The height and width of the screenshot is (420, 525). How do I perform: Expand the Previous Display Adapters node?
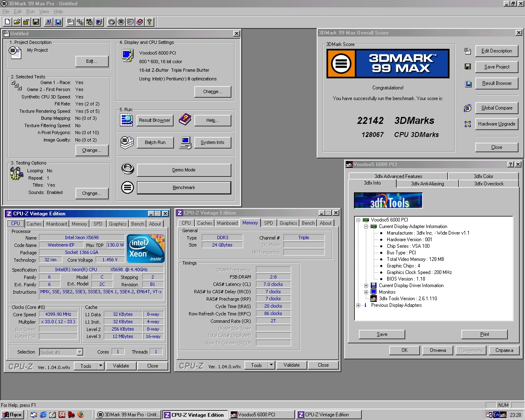(x=358, y=305)
